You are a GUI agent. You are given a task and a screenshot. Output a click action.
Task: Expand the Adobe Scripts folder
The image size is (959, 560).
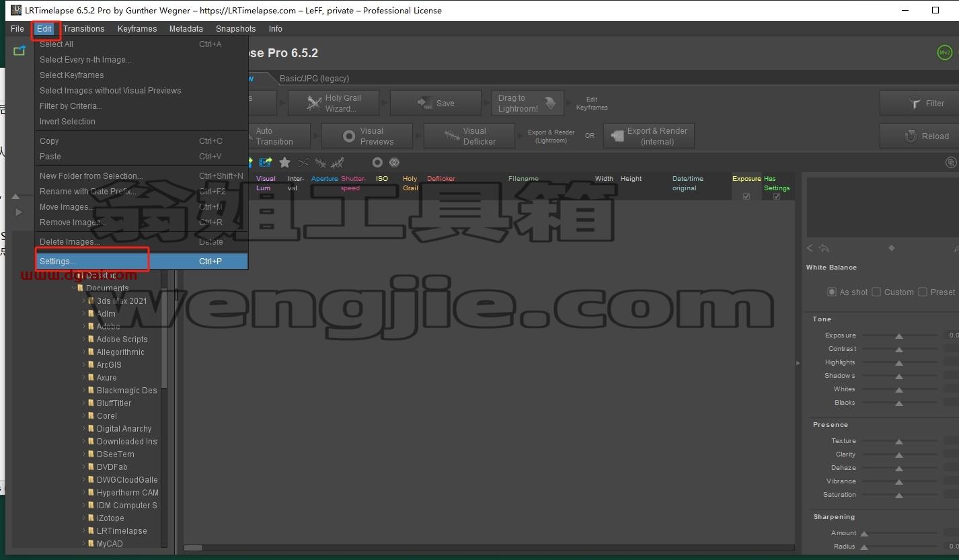coord(84,339)
